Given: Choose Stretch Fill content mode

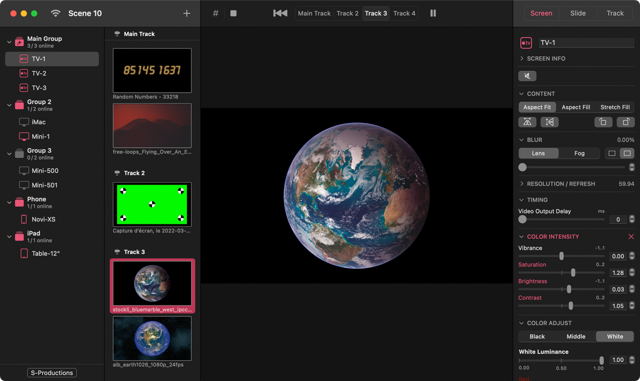Looking at the screenshot, I should [615, 107].
